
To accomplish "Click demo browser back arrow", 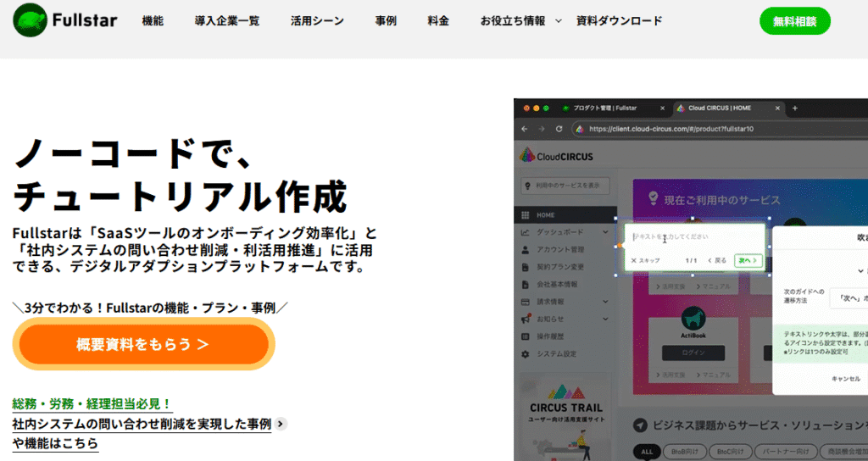I will 525,129.
